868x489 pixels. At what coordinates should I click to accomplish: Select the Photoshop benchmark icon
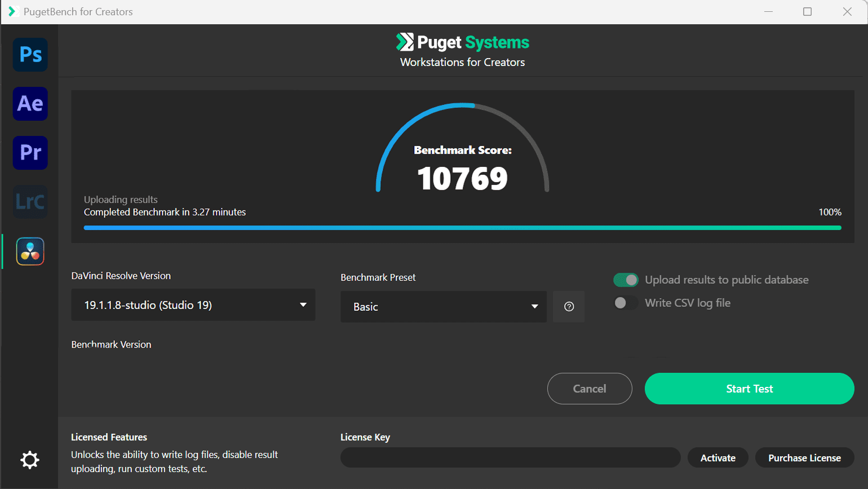[30, 55]
